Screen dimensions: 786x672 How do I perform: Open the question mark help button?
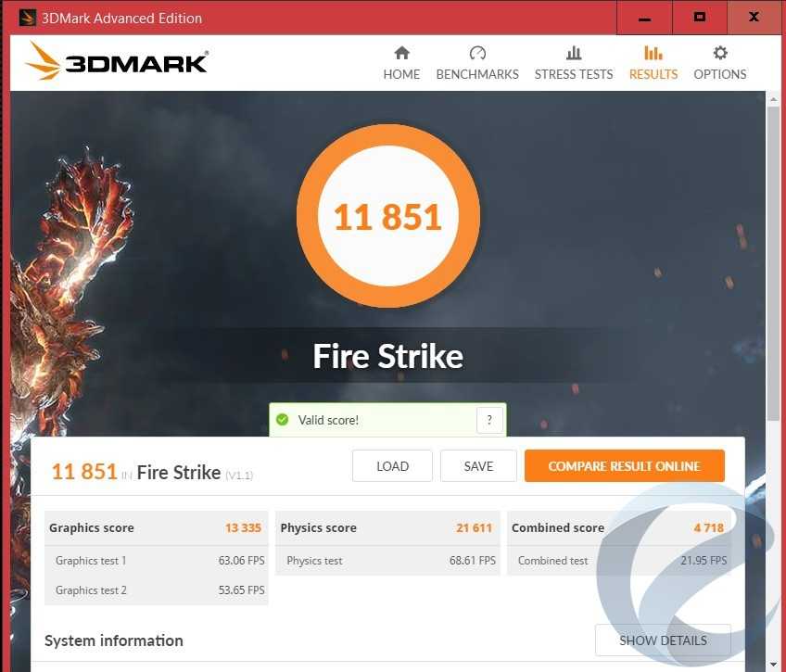pyautogui.click(x=489, y=420)
